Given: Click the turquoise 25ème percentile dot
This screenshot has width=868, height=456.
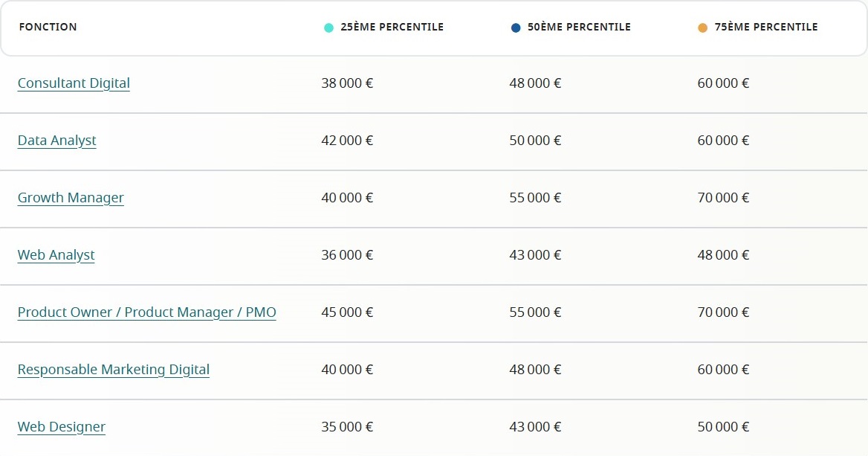Looking at the screenshot, I should tap(328, 28).
